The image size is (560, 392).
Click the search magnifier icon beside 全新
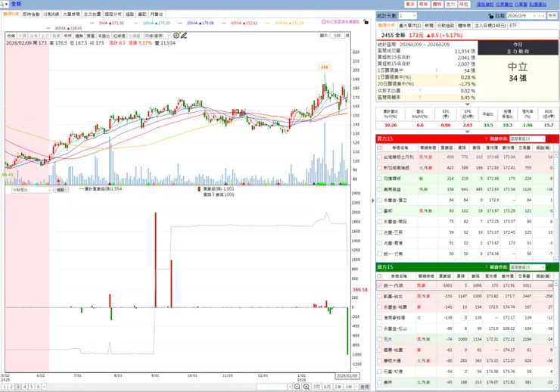2,4
